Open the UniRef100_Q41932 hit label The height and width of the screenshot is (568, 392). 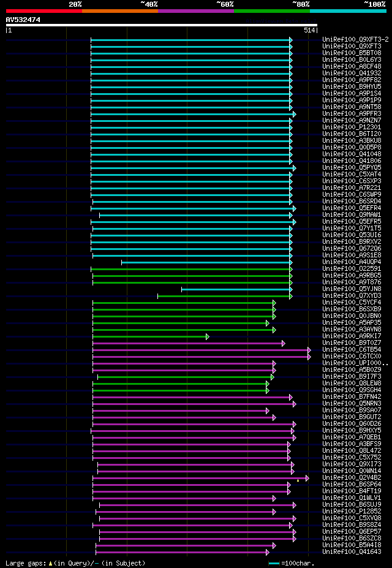(x=352, y=73)
